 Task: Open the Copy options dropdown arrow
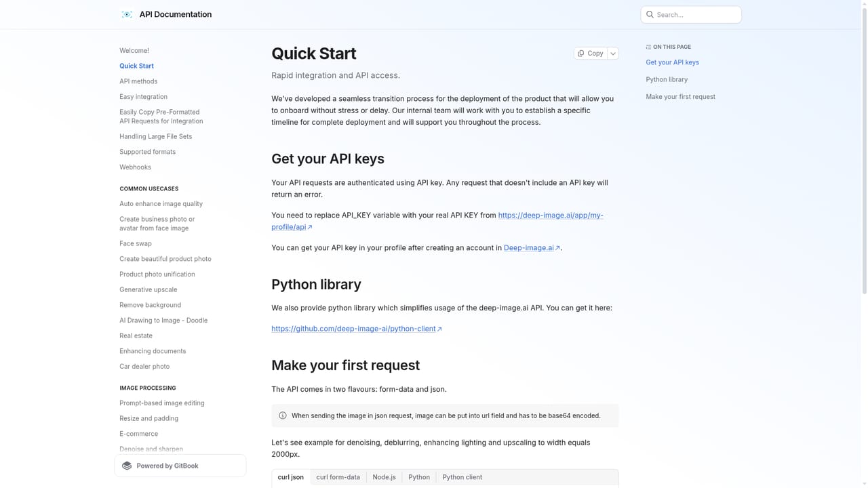(613, 53)
